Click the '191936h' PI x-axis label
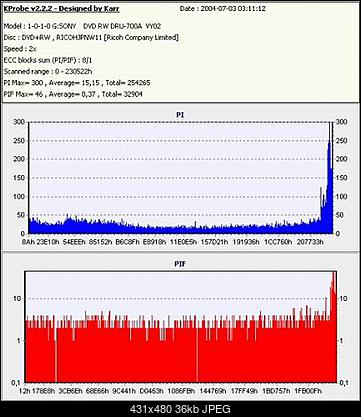Screen dimensions: 361x417 (x=246, y=242)
